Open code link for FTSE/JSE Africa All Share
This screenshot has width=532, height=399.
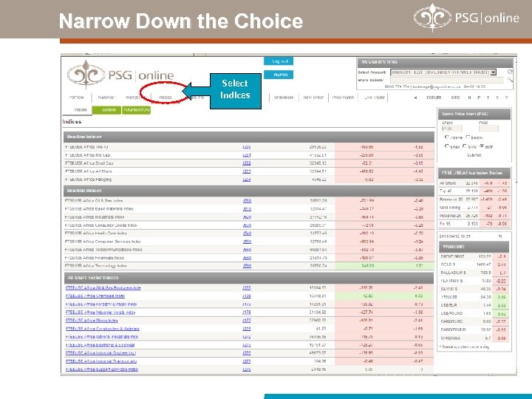(247, 171)
